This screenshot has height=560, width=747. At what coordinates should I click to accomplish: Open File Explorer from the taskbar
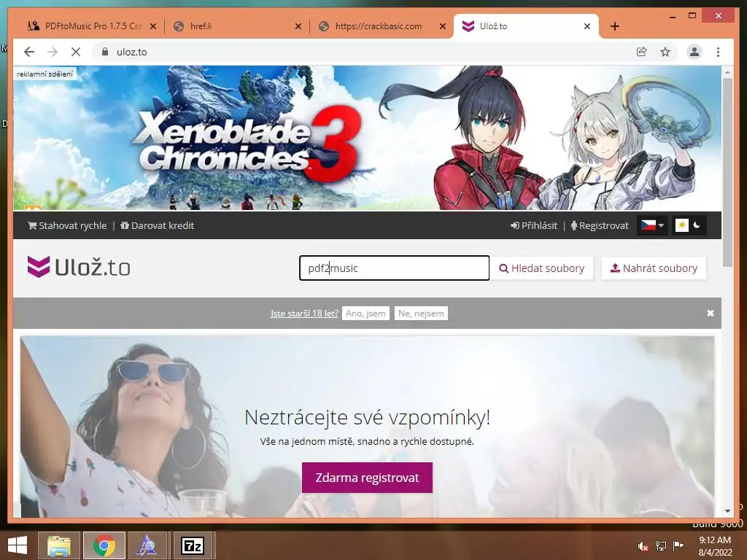point(59,545)
